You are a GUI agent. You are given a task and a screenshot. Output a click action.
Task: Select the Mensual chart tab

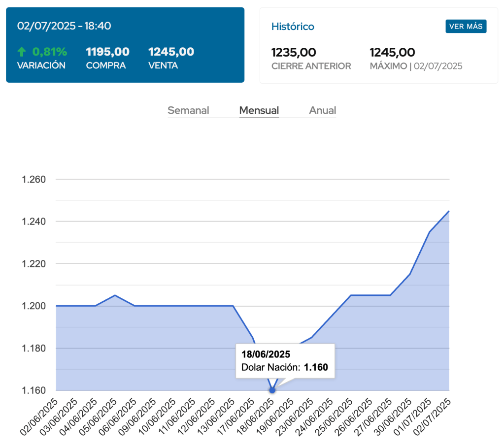coord(259,110)
